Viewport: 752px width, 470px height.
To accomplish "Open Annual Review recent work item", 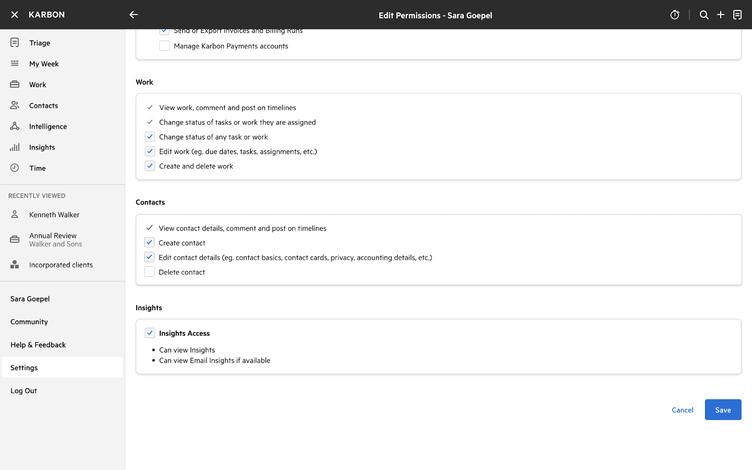I will [52, 240].
